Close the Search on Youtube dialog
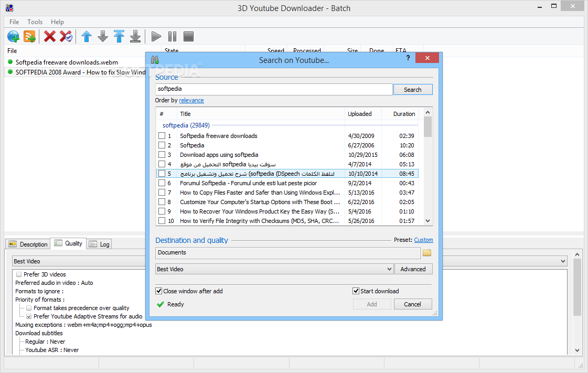Image resolution: width=588 pixels, height=373 pixels. pos(427,58)
